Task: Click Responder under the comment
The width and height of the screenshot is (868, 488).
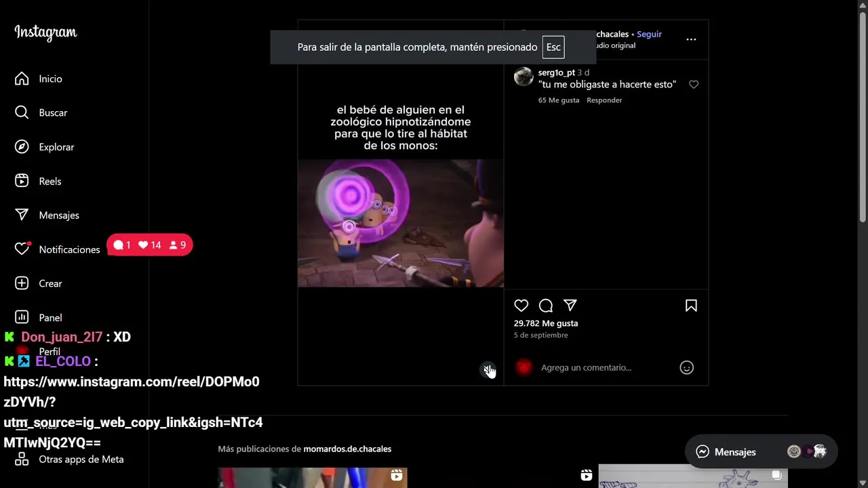Action: point(604,100)
